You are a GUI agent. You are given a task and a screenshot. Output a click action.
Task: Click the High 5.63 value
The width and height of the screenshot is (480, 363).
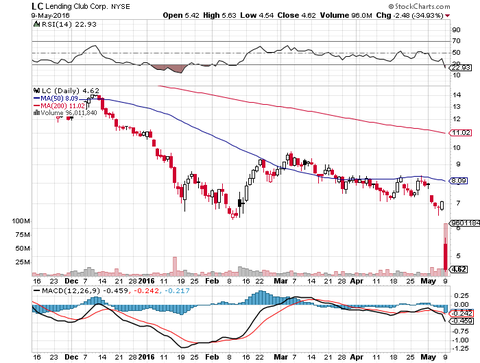[220, 15]
